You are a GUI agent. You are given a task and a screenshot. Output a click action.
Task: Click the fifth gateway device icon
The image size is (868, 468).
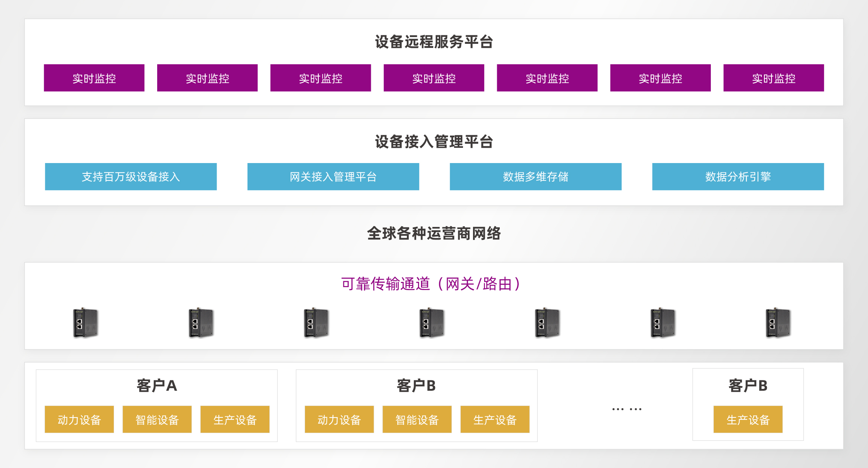tap(547, 322)
